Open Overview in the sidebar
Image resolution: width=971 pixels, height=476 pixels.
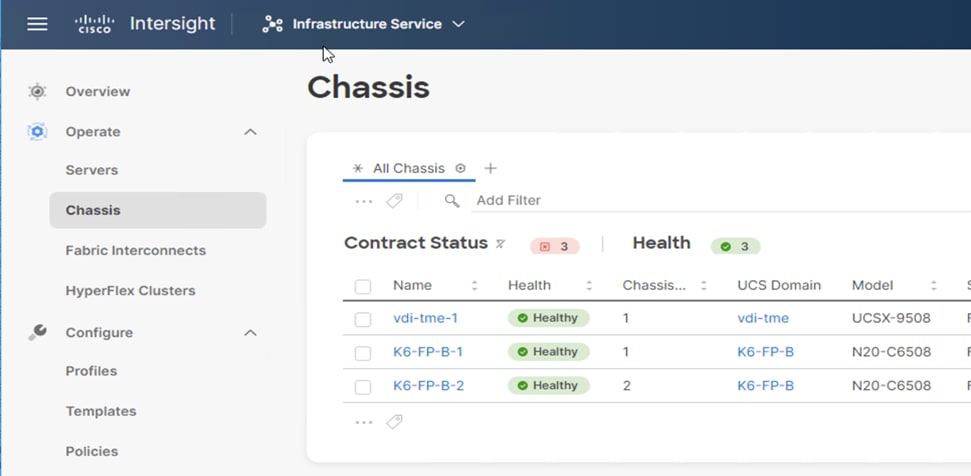point(98,92)
